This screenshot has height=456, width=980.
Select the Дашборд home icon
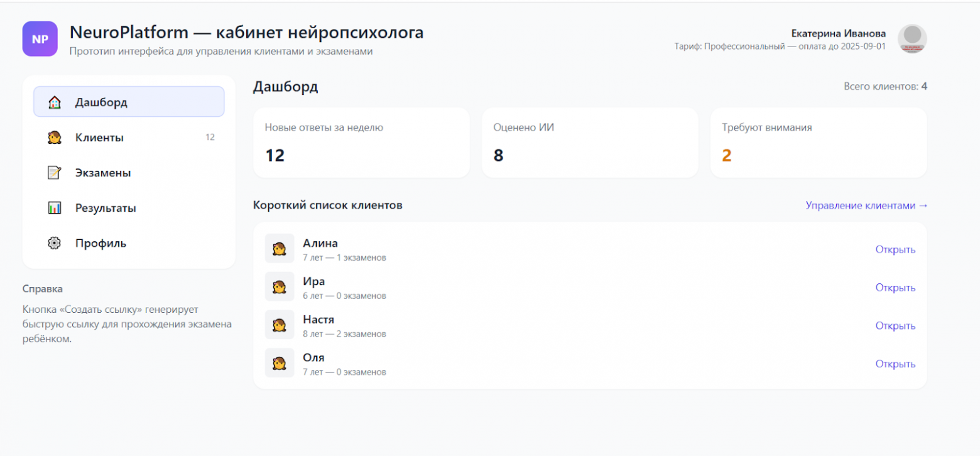tap(54, 101)
